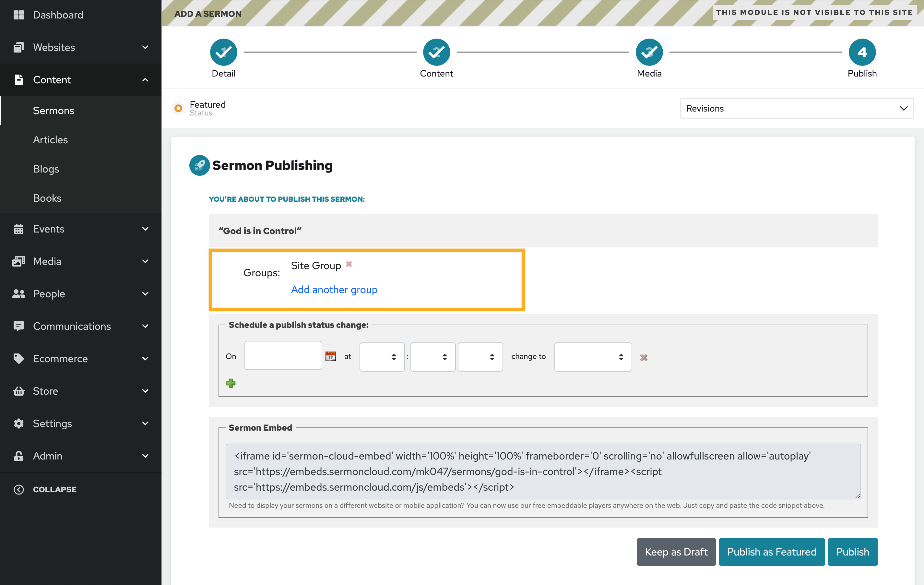The height and width of the screenshot is (585, 924).
Task: Expand the People menu chevron
Action: pyautogui.click(x=146, y=294)
